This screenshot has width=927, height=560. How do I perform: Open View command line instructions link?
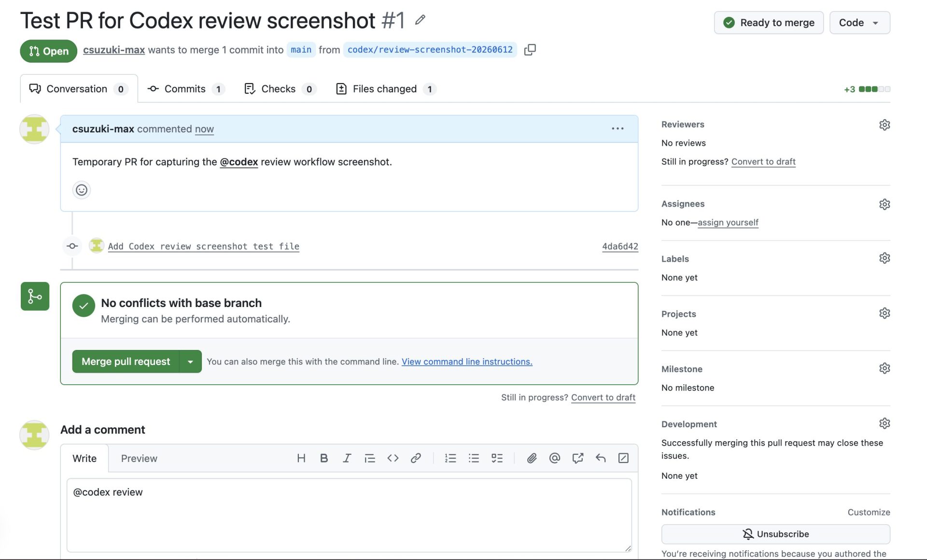coord(467,362)
